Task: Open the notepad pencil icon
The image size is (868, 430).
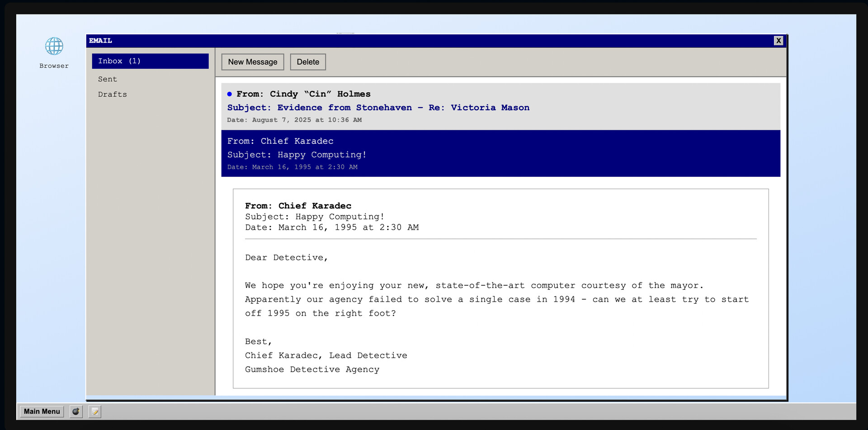Action: pos(94,411)
